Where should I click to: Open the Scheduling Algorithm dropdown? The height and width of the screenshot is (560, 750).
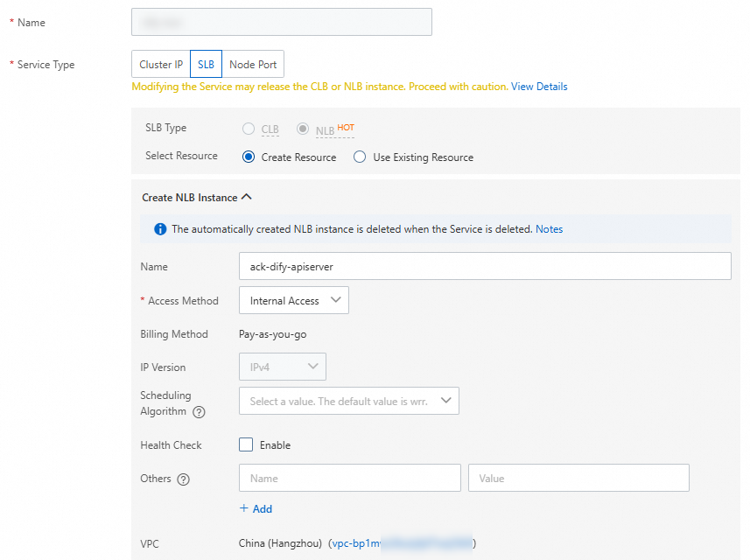coord(348,401)
